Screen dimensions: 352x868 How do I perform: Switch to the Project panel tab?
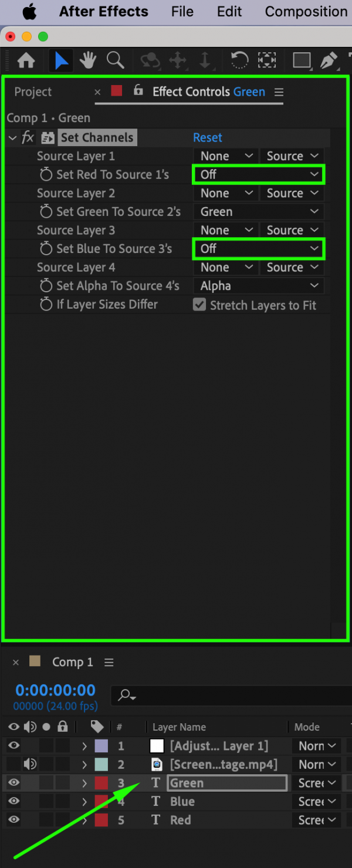pos(33,92)
